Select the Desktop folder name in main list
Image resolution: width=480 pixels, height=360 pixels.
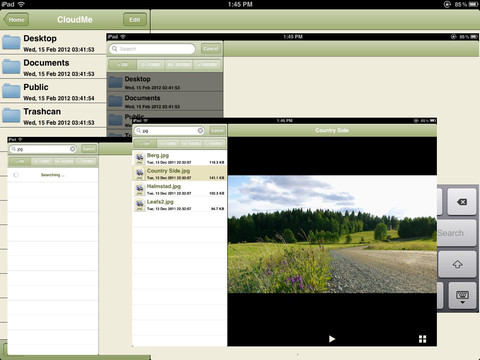click(x=40, y=38)
